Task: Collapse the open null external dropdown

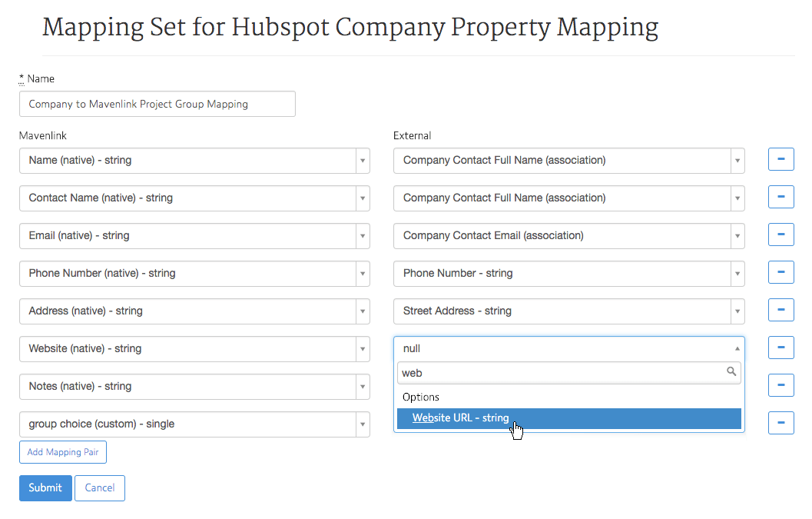Action: point(569,348)
